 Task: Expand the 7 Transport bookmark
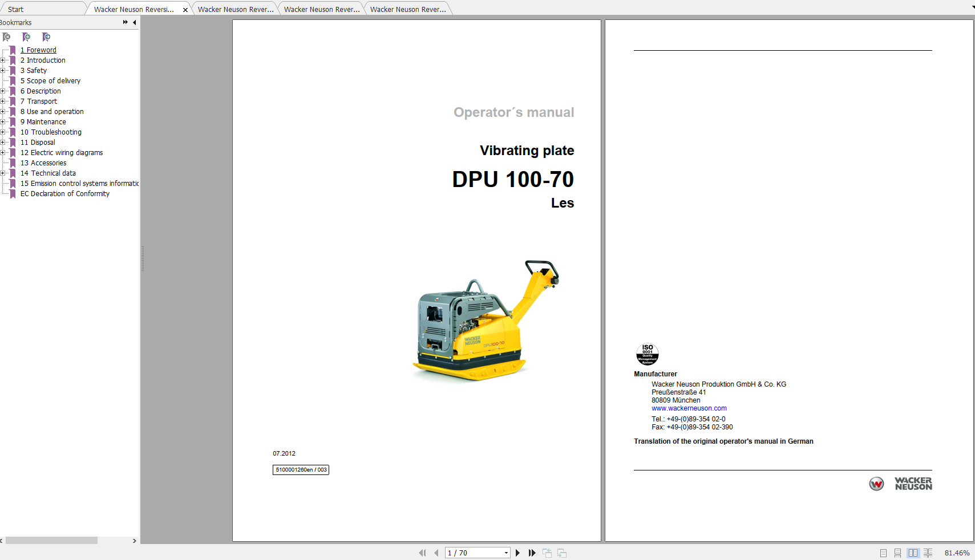point(3,102)
